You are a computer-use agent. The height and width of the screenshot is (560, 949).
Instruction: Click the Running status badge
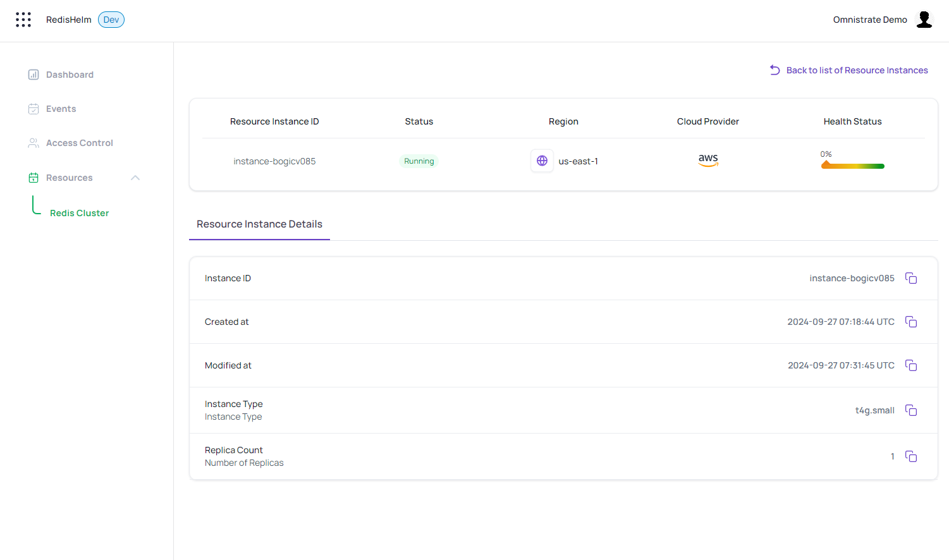pos(419,161)
